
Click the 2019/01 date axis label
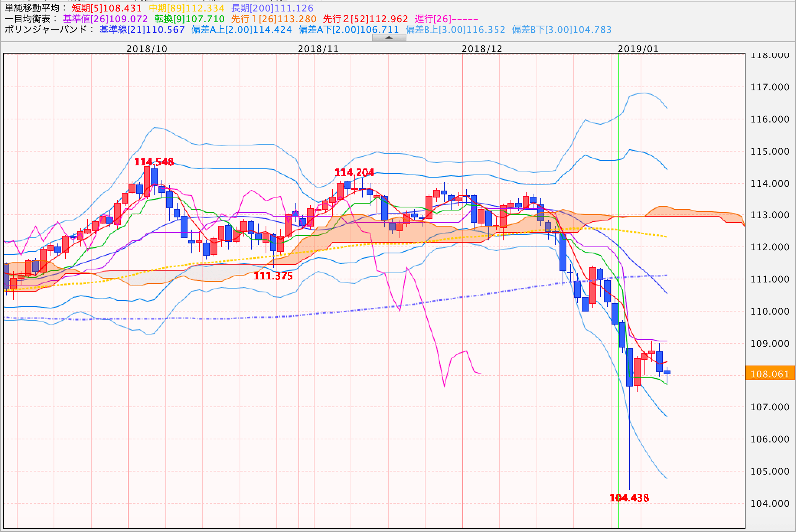coord(638,49)
